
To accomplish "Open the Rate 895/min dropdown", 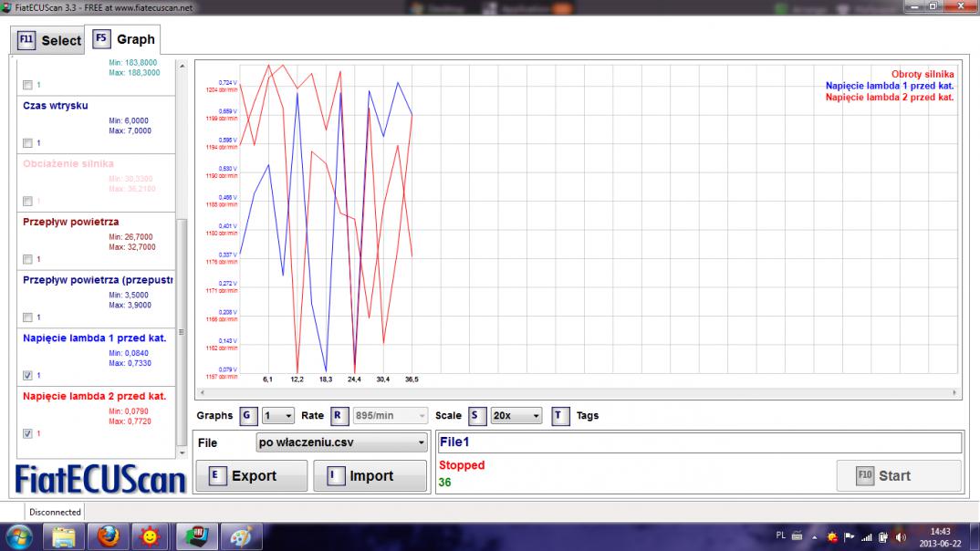I will [390, 415].
